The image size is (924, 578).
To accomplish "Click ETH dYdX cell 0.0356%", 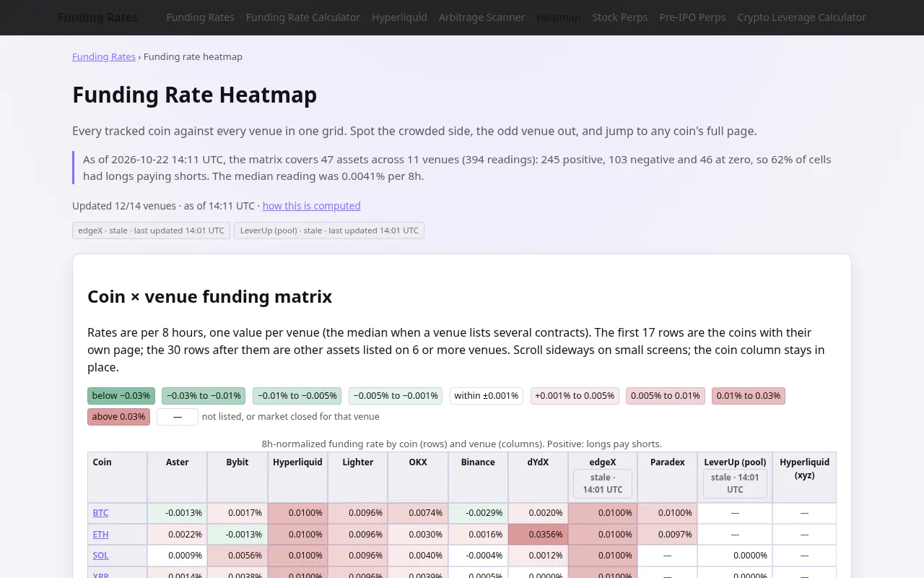I will [x=538, y=534].
